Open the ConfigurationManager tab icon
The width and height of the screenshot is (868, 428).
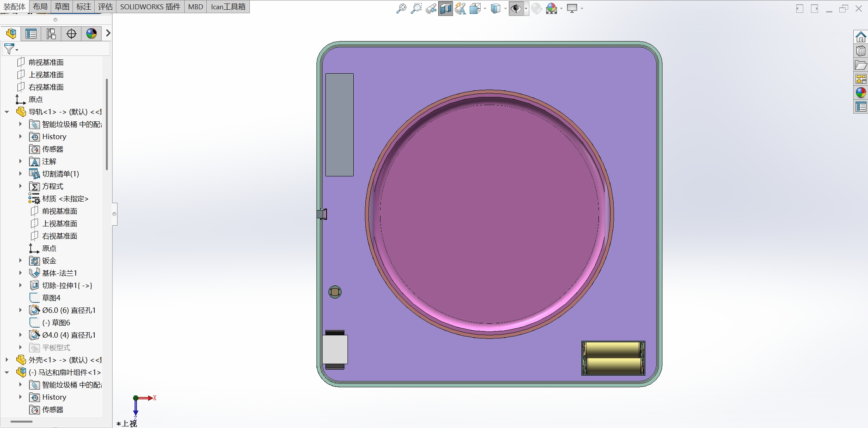pos(51,34)
